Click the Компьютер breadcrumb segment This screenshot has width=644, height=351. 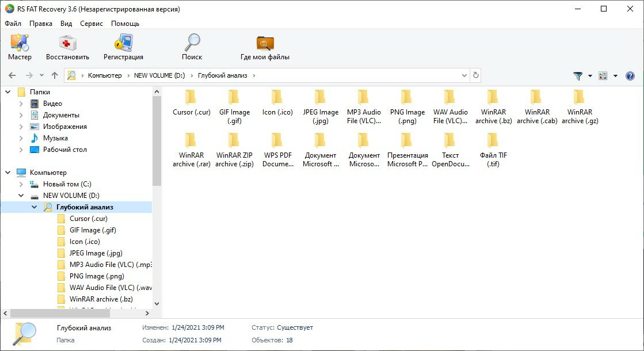[105, 75]
